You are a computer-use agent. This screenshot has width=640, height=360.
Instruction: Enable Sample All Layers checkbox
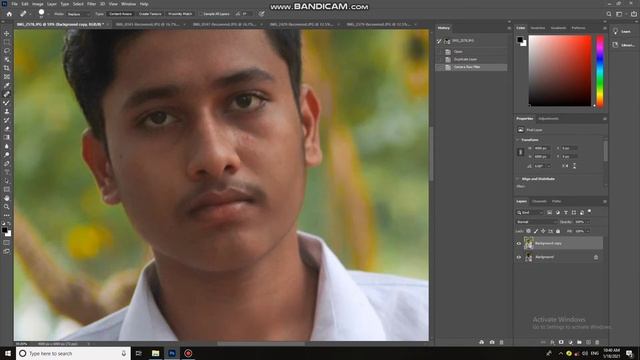click(201, 14)
